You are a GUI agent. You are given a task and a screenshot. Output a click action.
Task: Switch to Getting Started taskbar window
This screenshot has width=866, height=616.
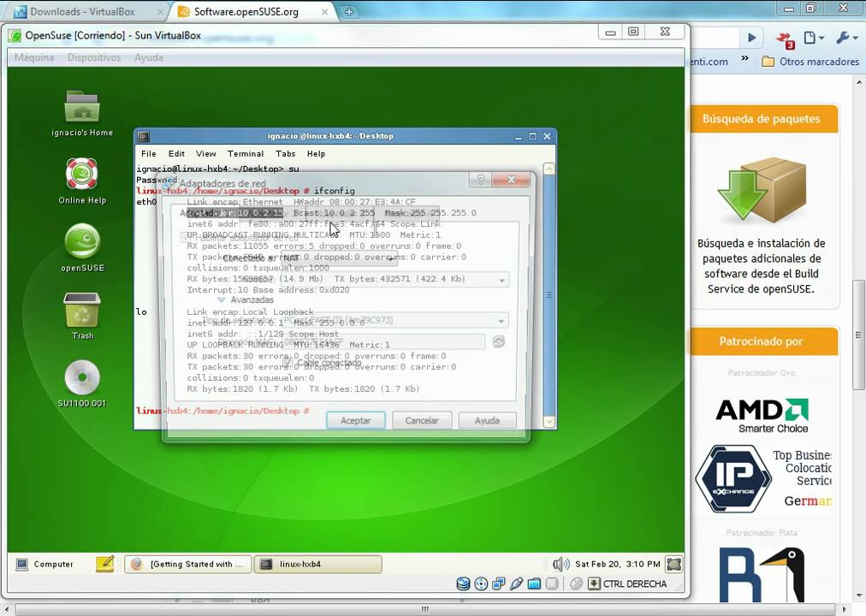187,564
